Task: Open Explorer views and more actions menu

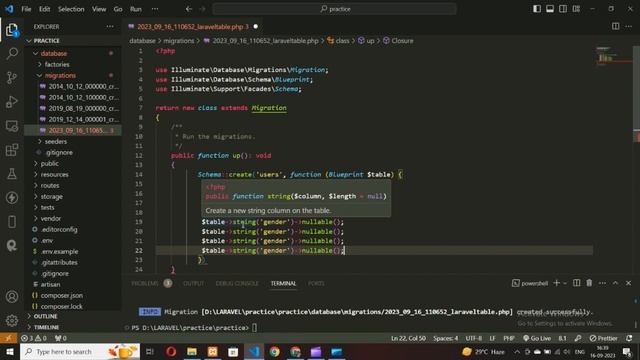Action: pyautogui.click(x=110, y=27)
